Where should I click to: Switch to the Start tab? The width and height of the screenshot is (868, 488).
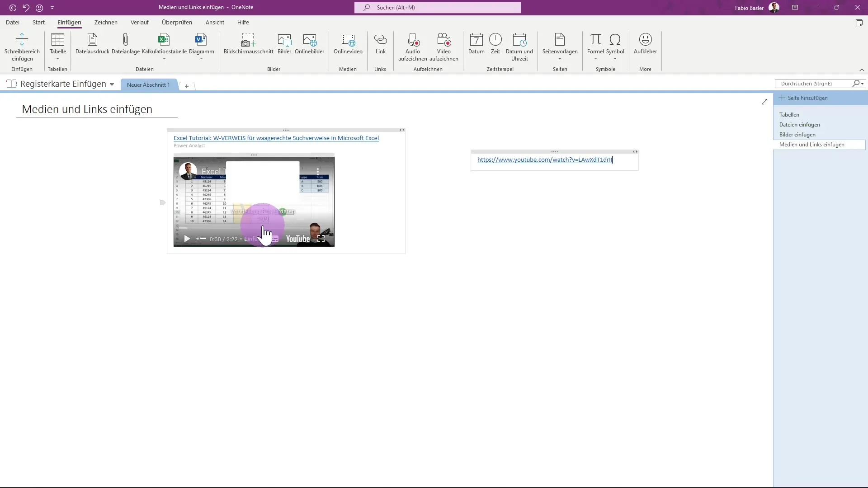(x=38, y=22)
